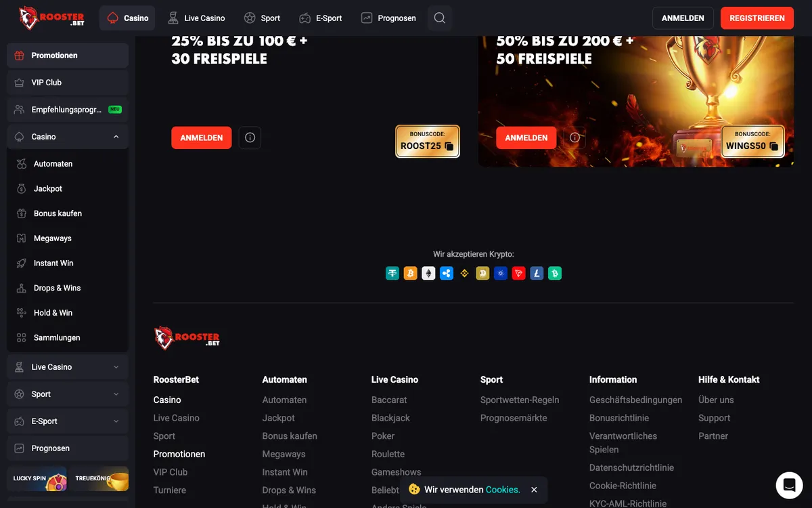Open footer link Sportwetten-Regeln

[x=520, y=400]
